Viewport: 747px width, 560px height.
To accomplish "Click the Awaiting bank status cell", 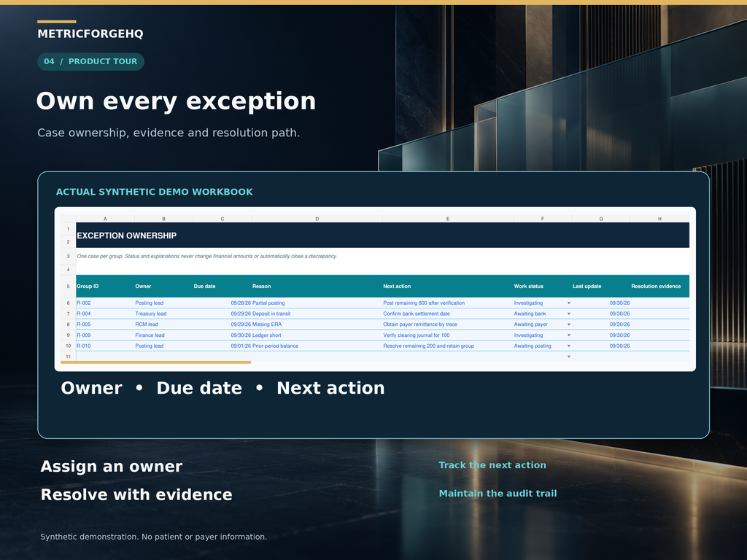I will (543, 314).
